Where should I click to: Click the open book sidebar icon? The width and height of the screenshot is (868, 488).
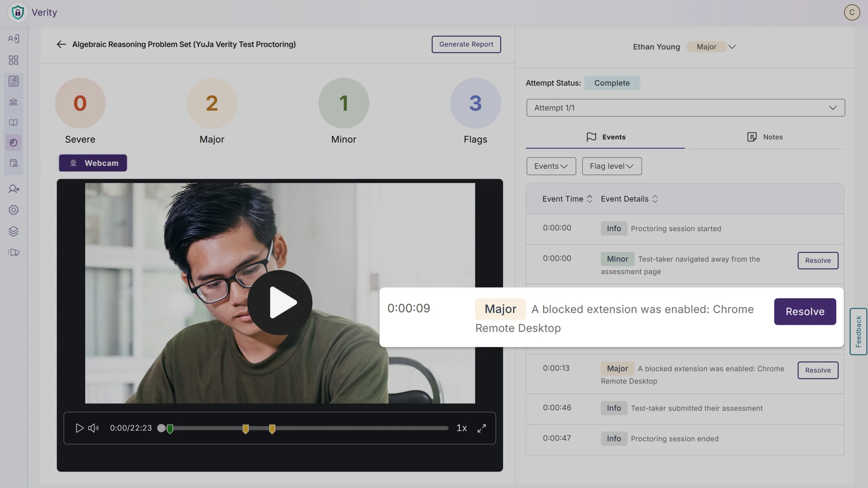[x=14, y=122]
